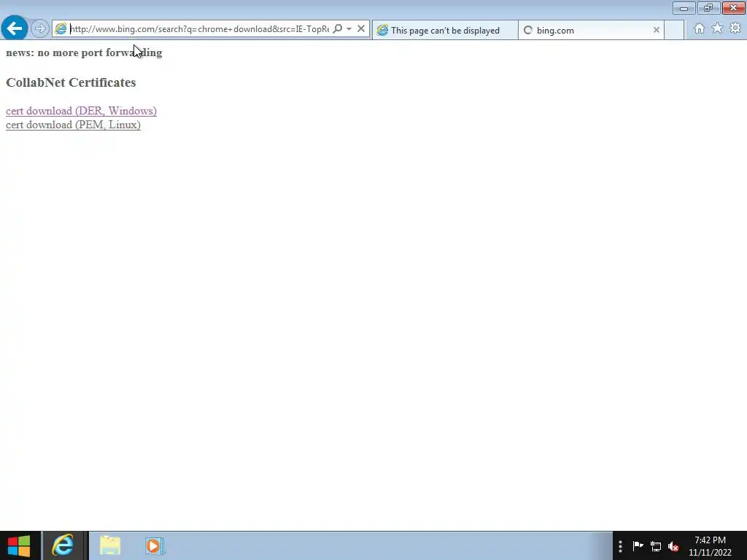Restore down the Internet Explorer window
747x560 pixels.
708,8
